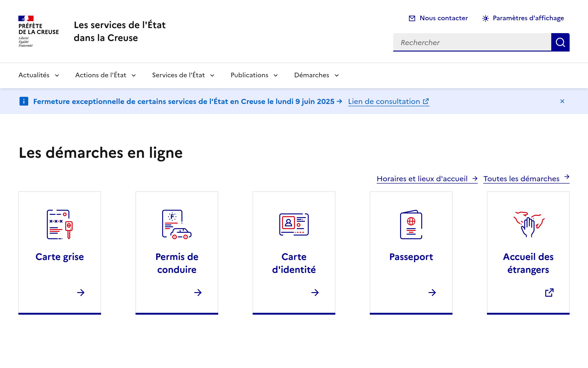Viewport: 588px width, 368px height.
Task: Click arrow next to Toutes les démarches
Action: (567, 177)
